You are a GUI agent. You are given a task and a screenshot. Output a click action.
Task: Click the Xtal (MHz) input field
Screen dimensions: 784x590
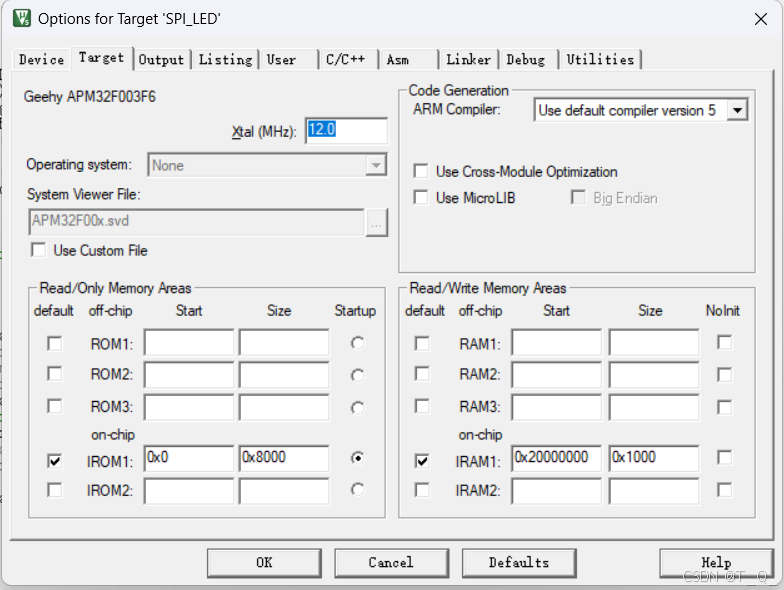[x=346, y=130]
